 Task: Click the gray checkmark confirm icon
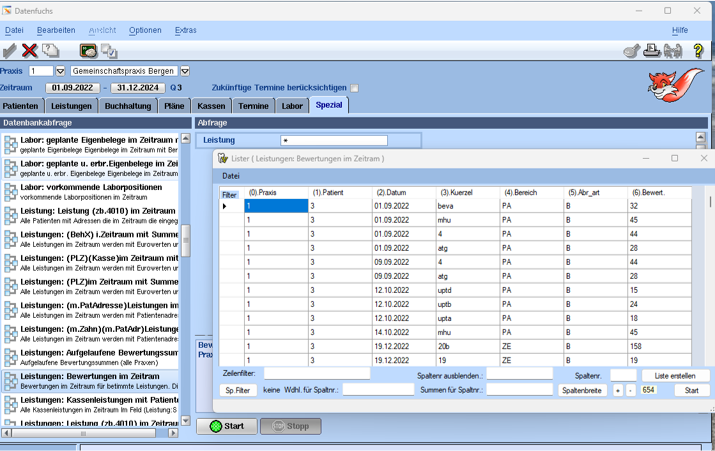pyautogui.click(x=10, y=50)
